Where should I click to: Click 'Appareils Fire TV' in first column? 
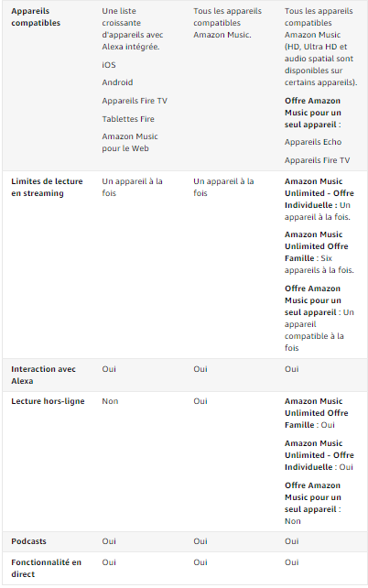tap(135, 101)
